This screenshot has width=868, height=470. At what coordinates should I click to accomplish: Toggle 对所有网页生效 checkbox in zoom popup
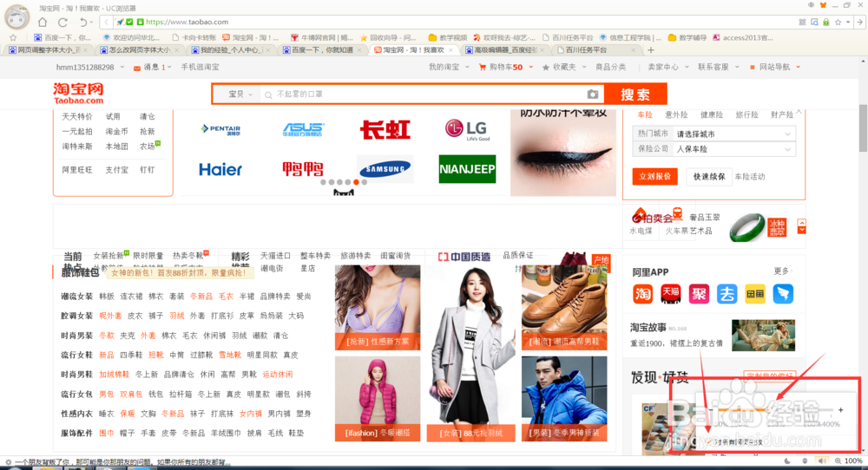click(710, 441)
